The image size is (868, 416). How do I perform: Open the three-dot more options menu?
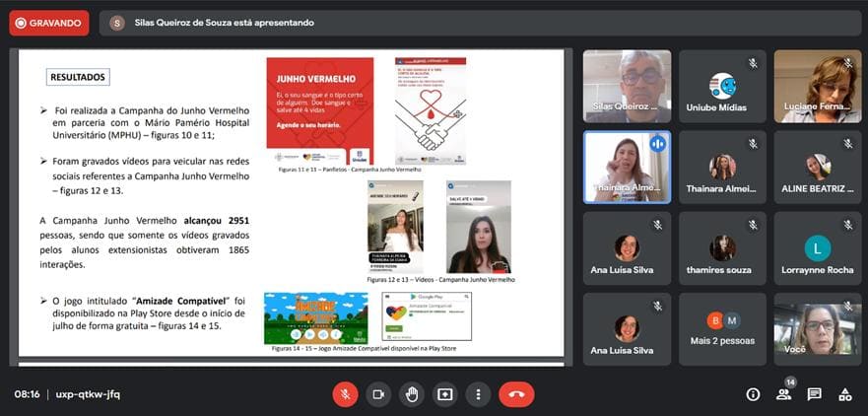478,394
